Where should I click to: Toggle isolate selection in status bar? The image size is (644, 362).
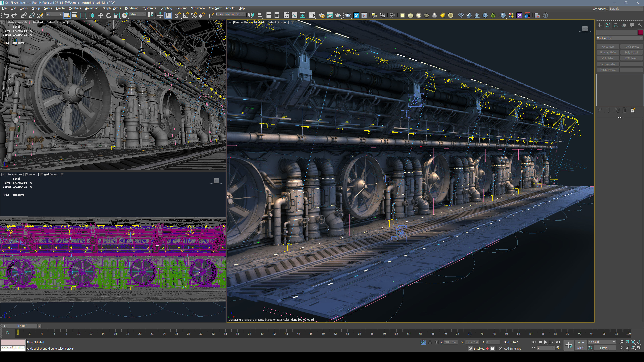click(423, 342)
